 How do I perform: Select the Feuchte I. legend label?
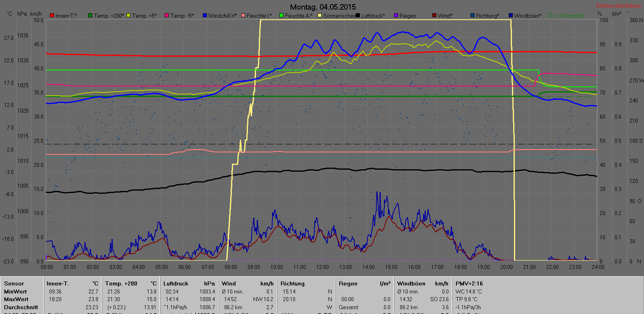pos(259,16)
